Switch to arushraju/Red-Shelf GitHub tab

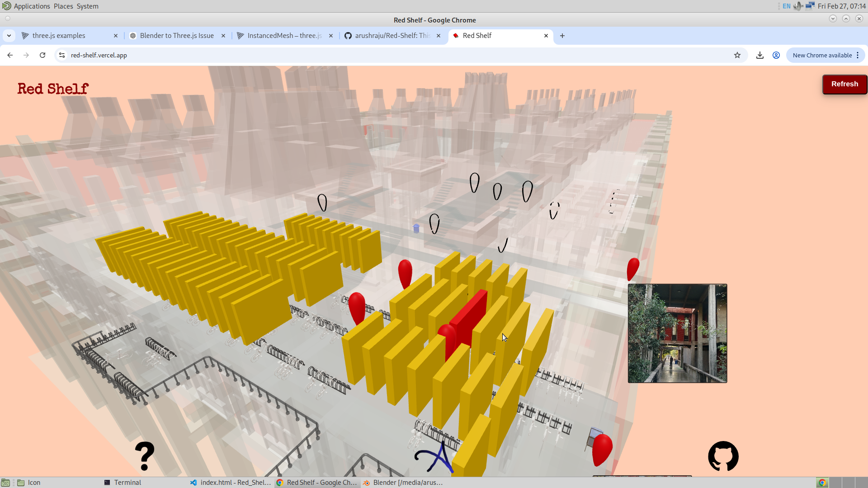tap(392, 36)
